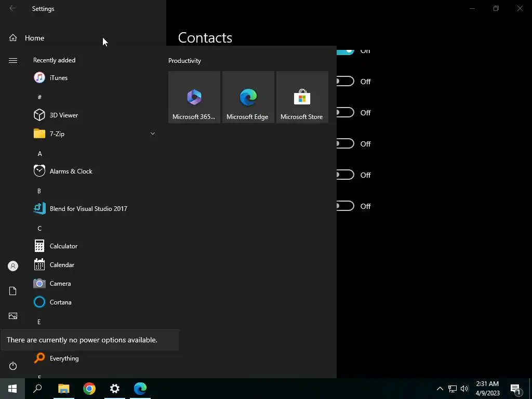Open taskbar Search
This screenshot has width=532, height=399.
(37, 389)
